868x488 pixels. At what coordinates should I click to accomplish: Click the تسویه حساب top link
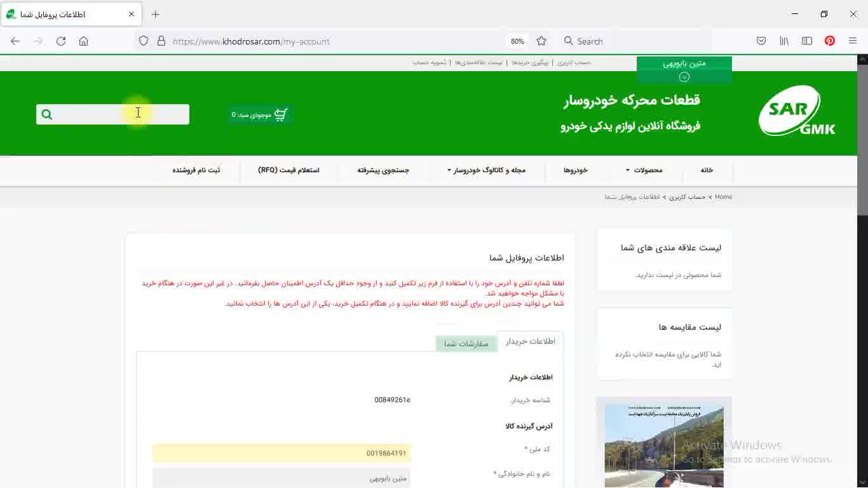click(x=430, y=62)
